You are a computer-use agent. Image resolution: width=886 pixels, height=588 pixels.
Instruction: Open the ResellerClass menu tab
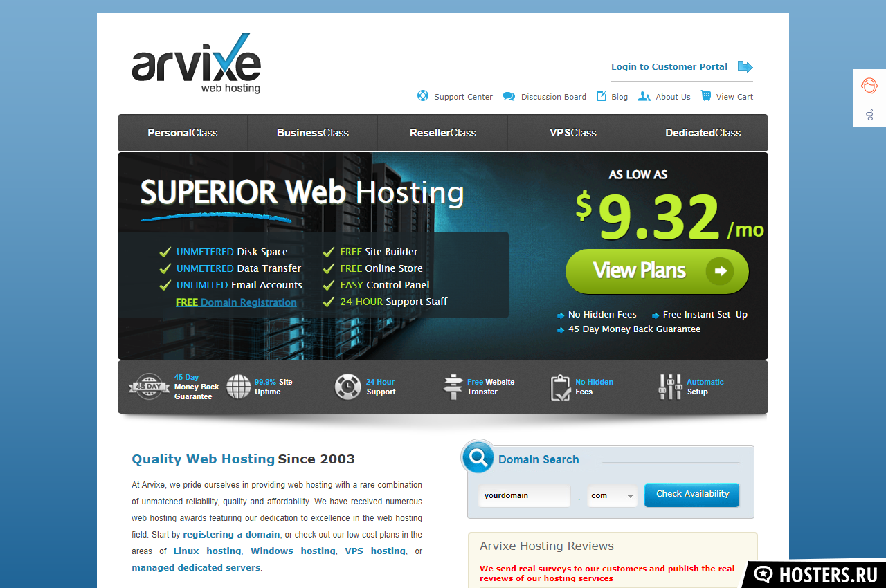[443, 133]
